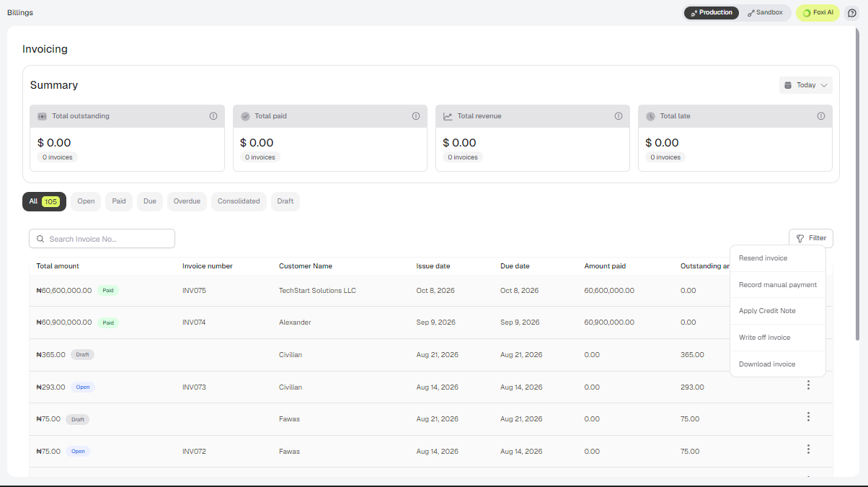Image resolution: width=868 pixels, height=487 pixels.
Task: Click the ₦365.00 total amount
Action: (50, 355)
